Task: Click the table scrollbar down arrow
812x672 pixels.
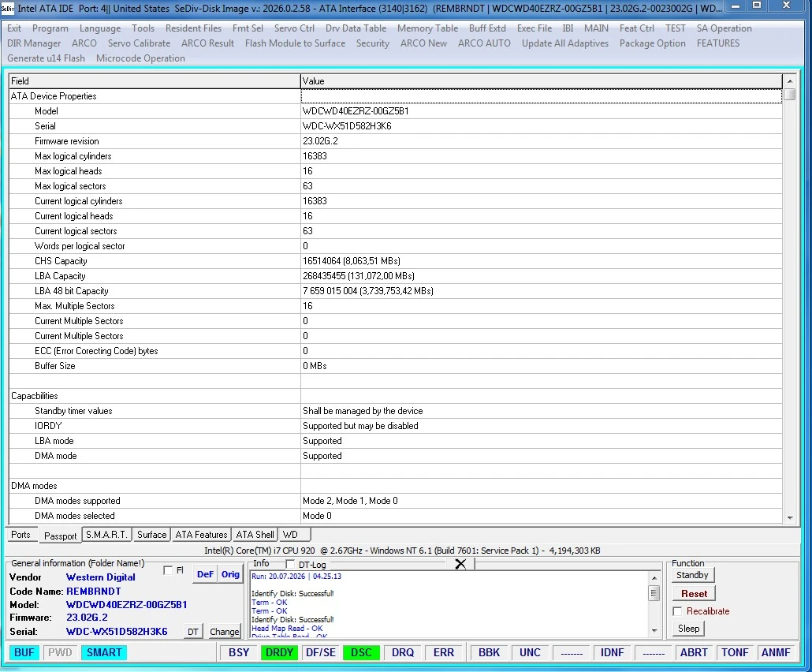Action: click(x=790, y=517)
